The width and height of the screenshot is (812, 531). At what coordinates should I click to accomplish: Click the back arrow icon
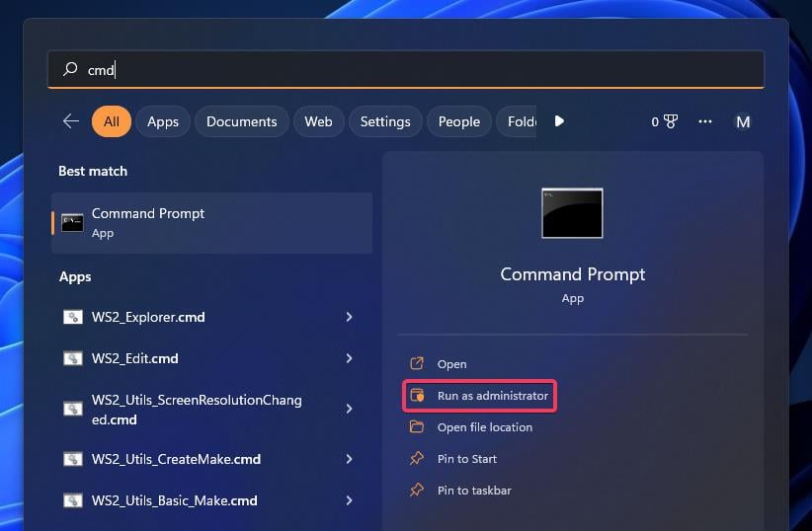(x=71, y=121)
